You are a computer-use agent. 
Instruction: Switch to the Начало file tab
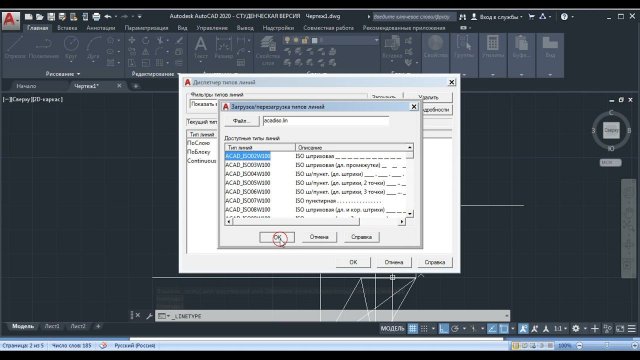(26, 86)
